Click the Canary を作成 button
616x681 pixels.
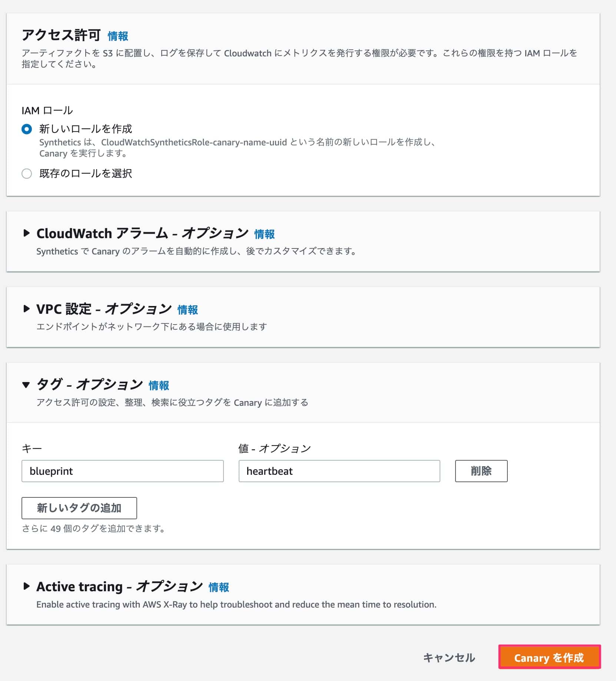coord(549,658)
